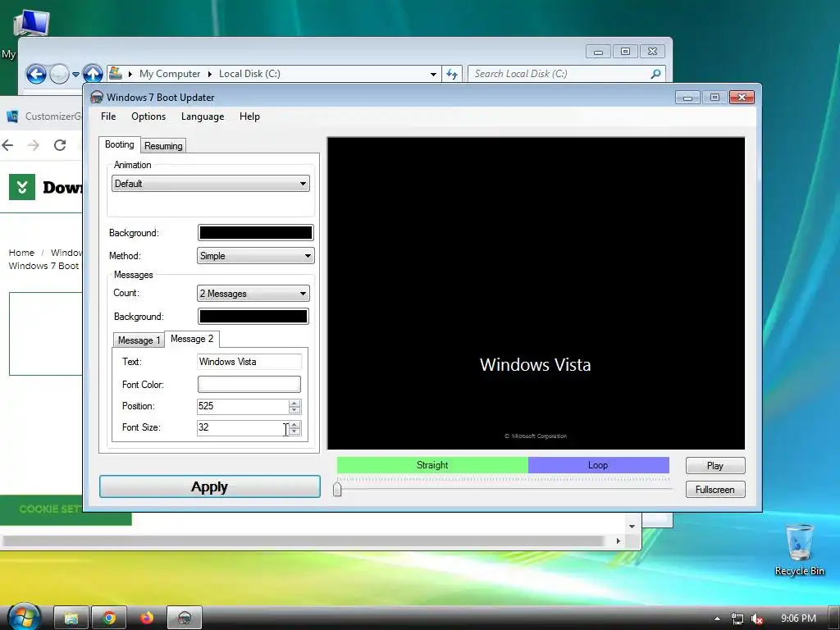
Task: Click the 9:06 PM taskbar clock
Action: pos(798,619)
